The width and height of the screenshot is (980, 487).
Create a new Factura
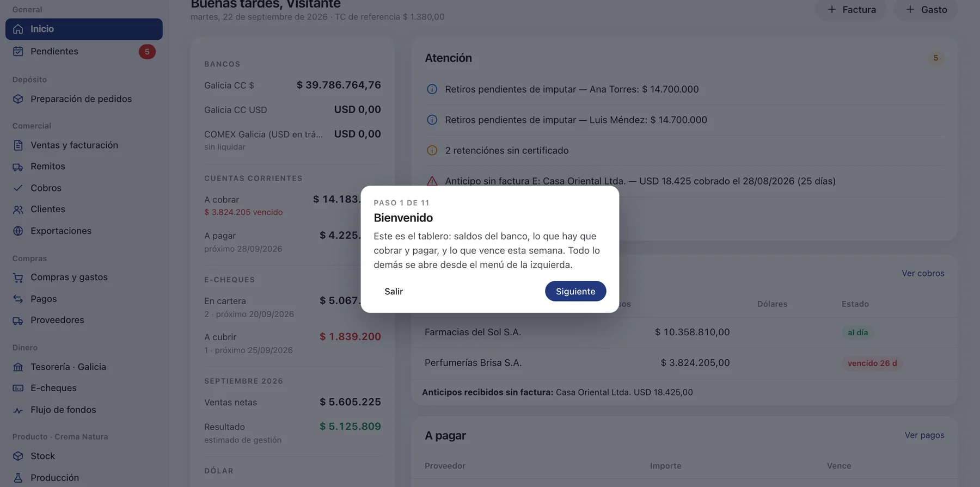852,9
